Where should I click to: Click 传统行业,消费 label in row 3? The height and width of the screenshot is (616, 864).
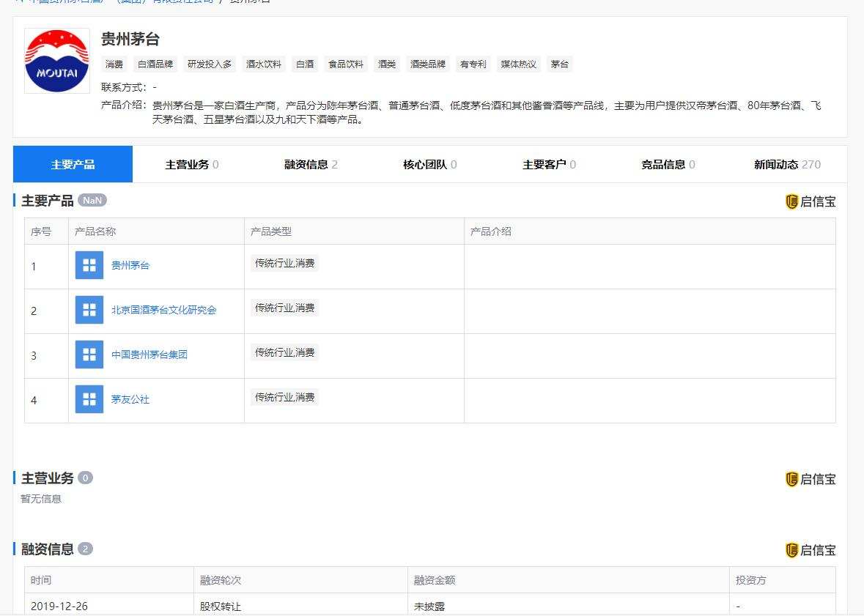(285, 352)
